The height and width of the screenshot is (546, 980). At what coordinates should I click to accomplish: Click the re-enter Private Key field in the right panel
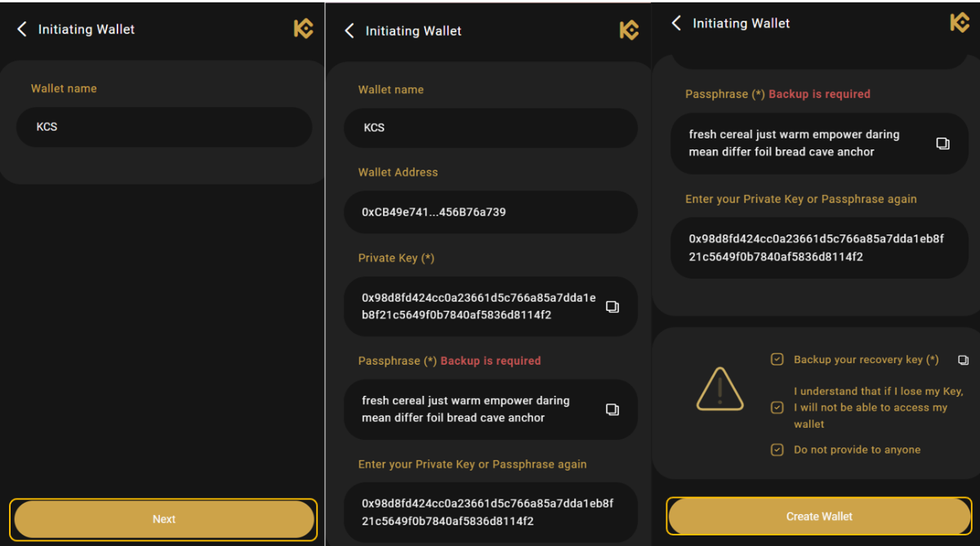(818, 248)
